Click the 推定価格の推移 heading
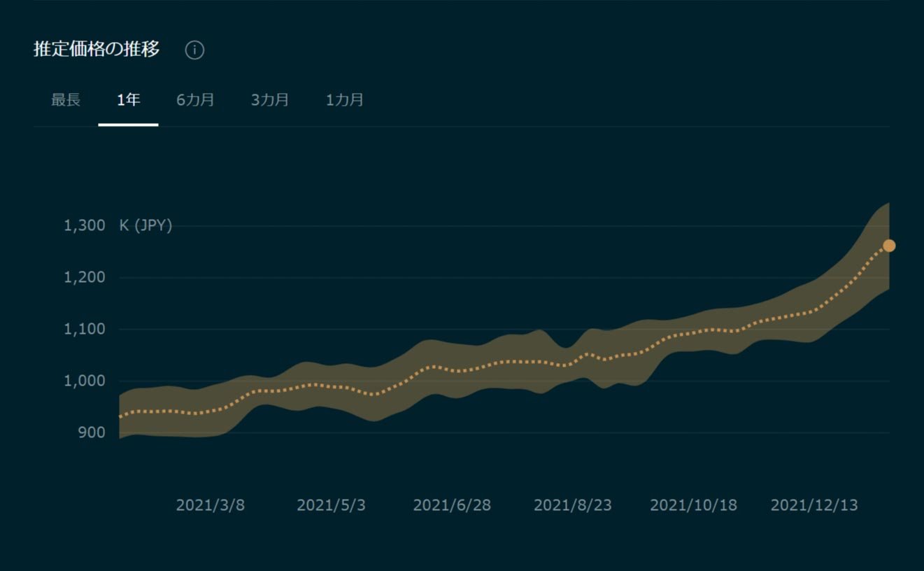The image size is (924, 571). (97, 50)
